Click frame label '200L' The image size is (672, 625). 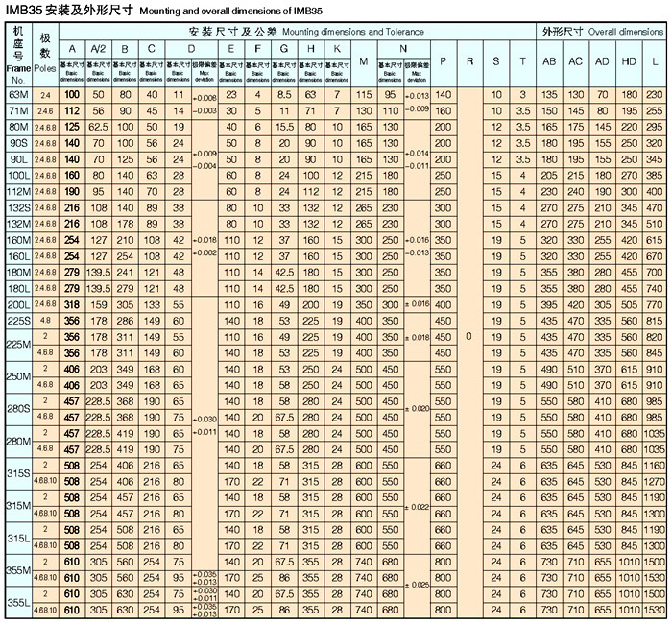18,304
